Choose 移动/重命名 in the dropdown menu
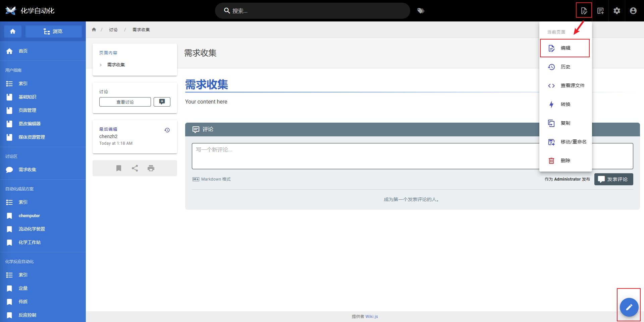 tap(573, 142)
